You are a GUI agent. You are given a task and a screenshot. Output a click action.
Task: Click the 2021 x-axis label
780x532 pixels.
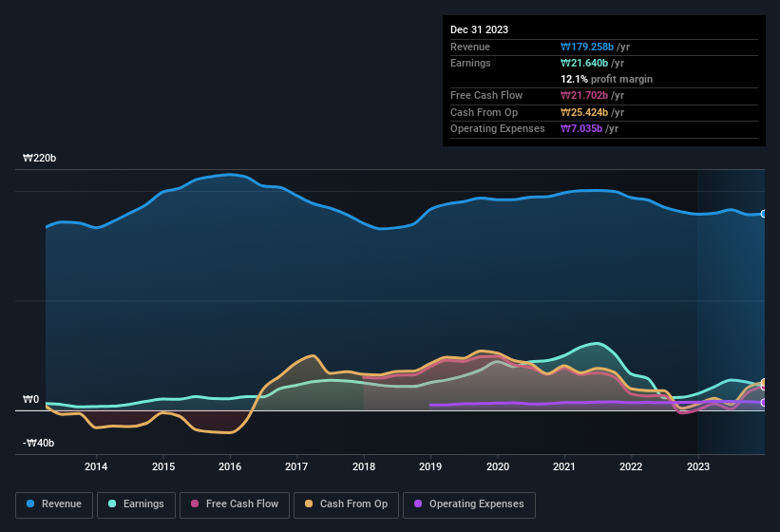[564, 466]
